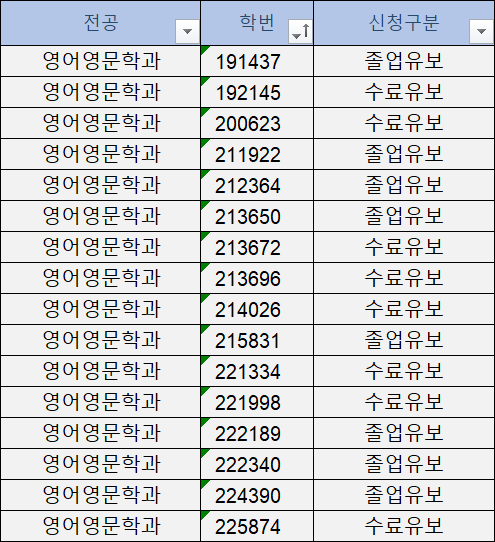Viewport: 495px width, 542px height.
Task: Select student ID cell 221334
Action: [x=257, y=371]
